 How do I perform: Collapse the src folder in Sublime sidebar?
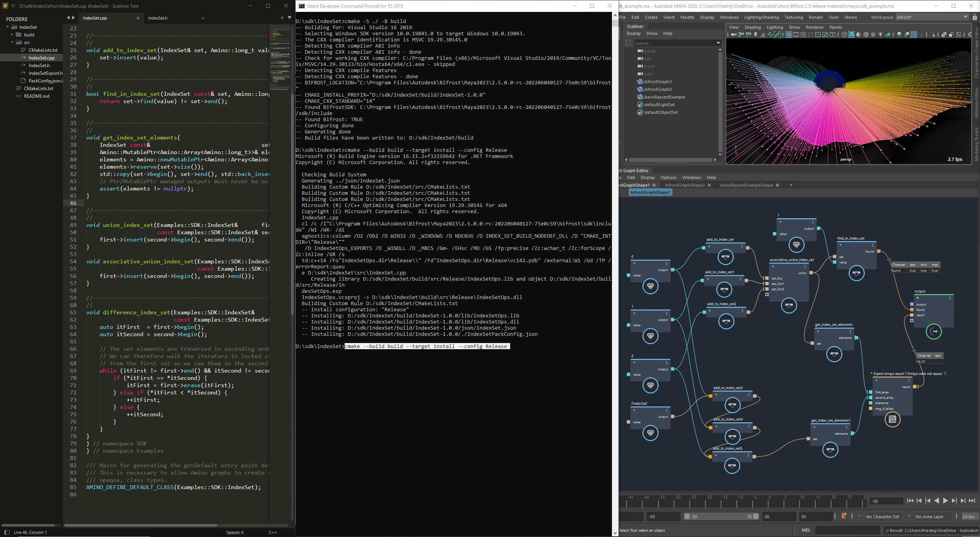click(12, 43)
